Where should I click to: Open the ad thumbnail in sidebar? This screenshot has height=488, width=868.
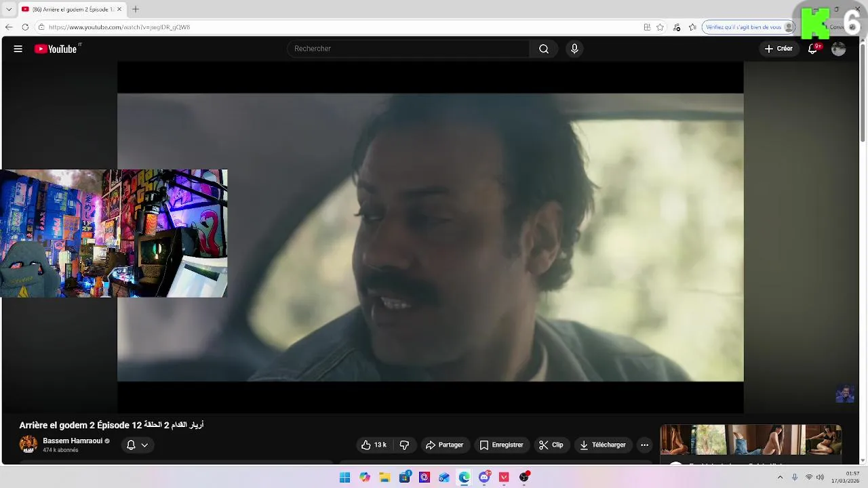click(x=751, y=440)
